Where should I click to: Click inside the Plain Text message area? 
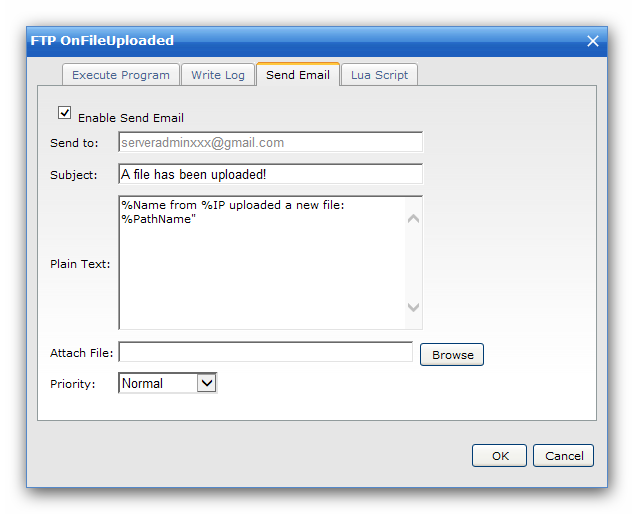click(x=262, y=263)
